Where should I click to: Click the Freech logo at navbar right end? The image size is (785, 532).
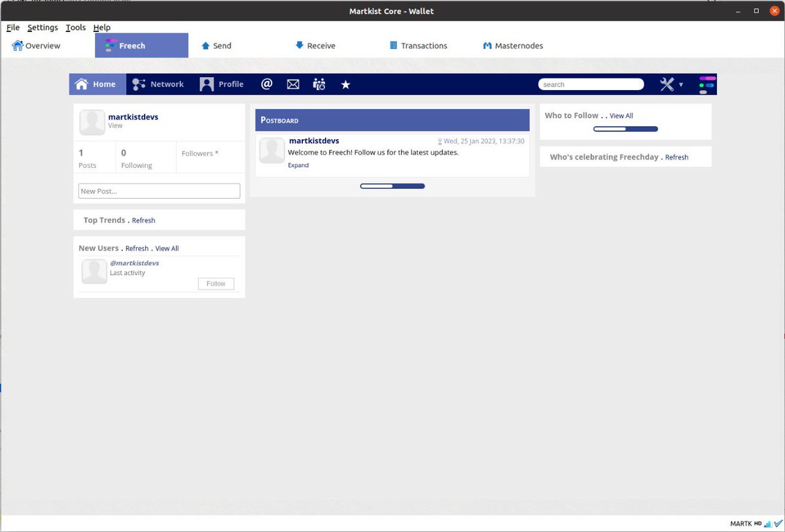tap(707, 84)
